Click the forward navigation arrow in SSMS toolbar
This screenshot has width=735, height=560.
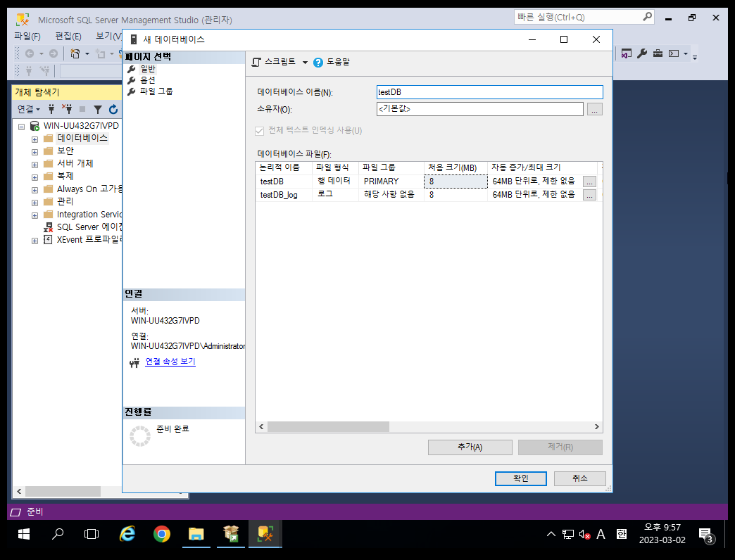coord(54,54)
